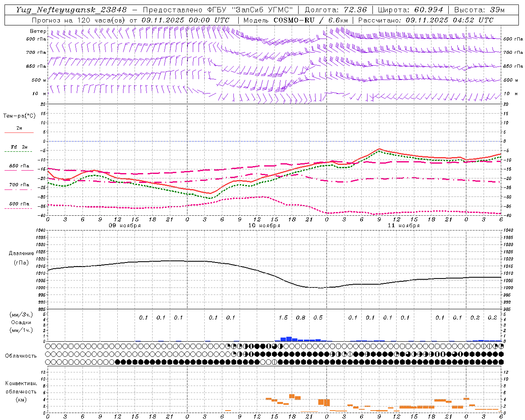Viewport: 525px width, 420px height.
Task: Select the Осадки precipitation panel label
Action: click(x=21, y=322)
